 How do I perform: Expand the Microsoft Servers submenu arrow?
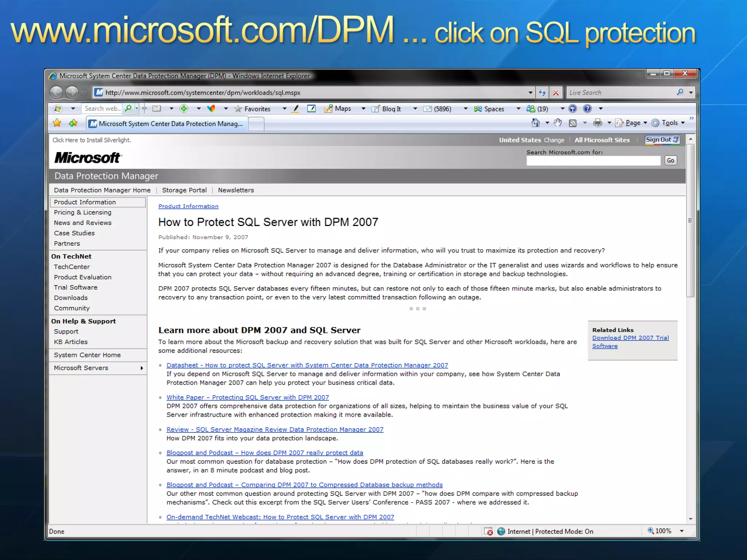pyautogui.click(x=142, y=368)
